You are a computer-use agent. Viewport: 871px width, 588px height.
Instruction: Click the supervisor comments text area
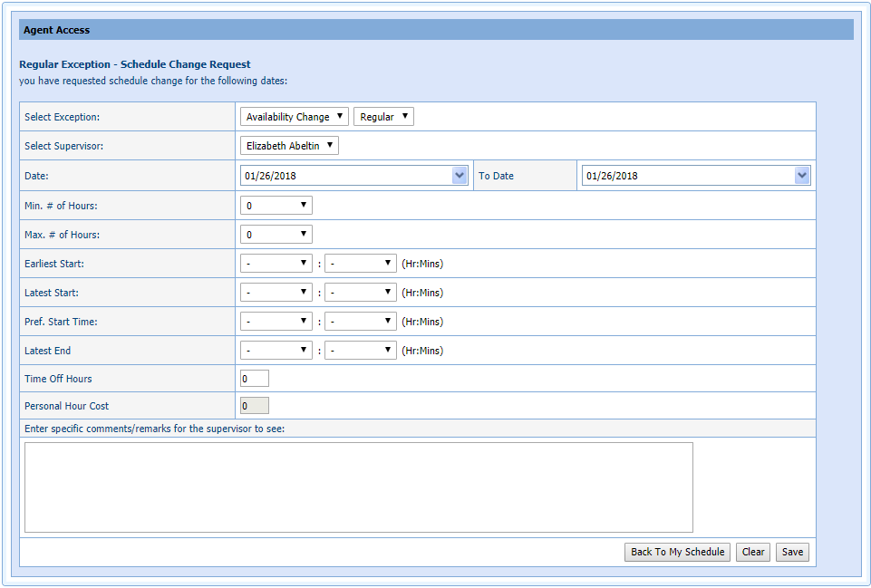click(x=358, y=487)
